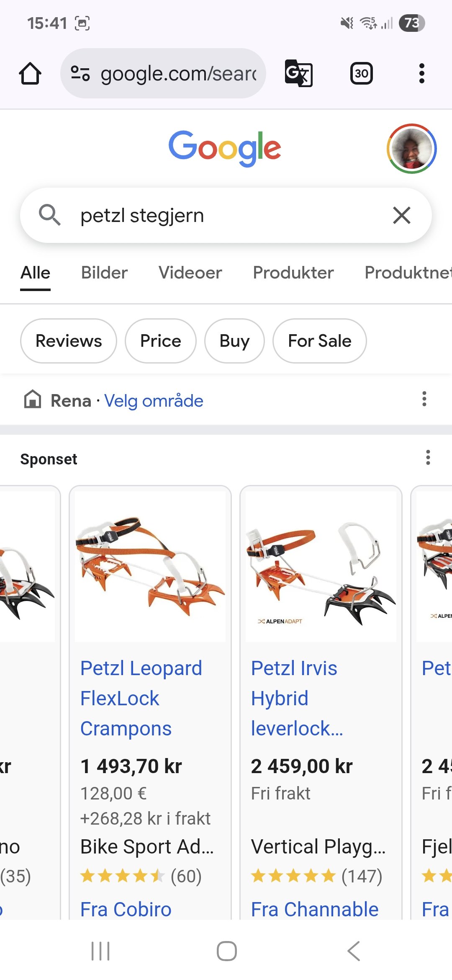Open the Sponset ads options menu

pos(428,458)
